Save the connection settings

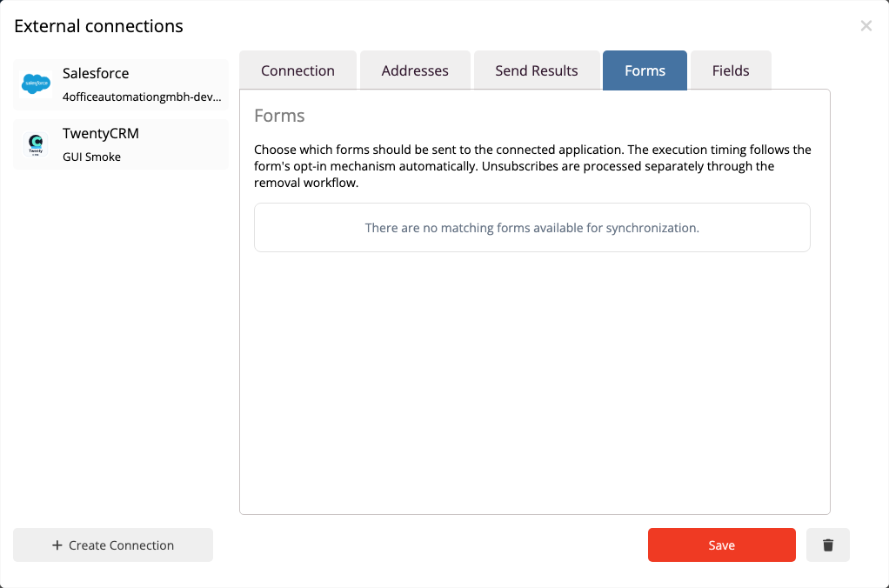coord(722,545)
